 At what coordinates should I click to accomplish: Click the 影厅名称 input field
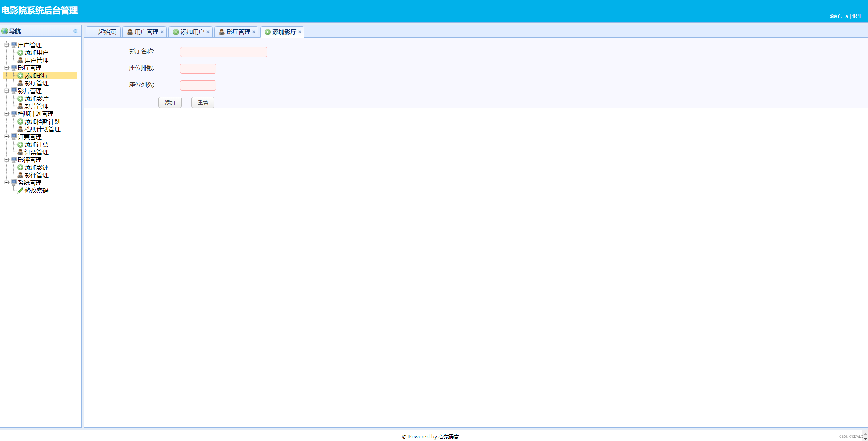coord(223,52)
